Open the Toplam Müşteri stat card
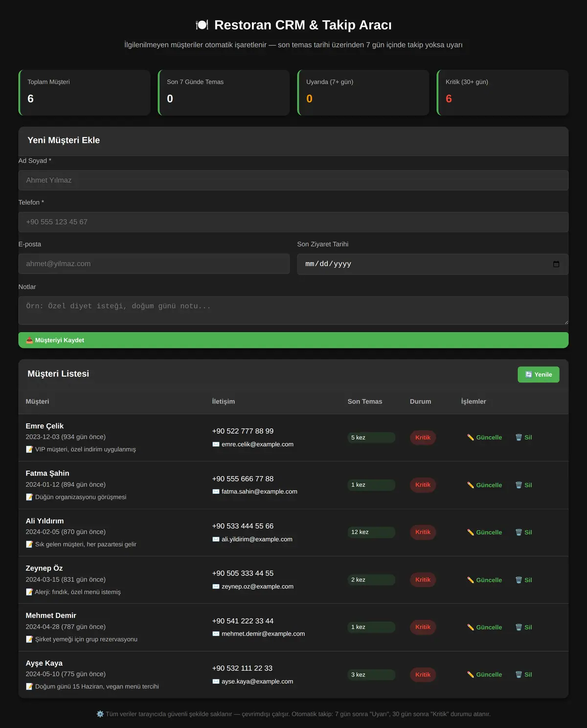587x728 pixels. click(x=85, y=92)
